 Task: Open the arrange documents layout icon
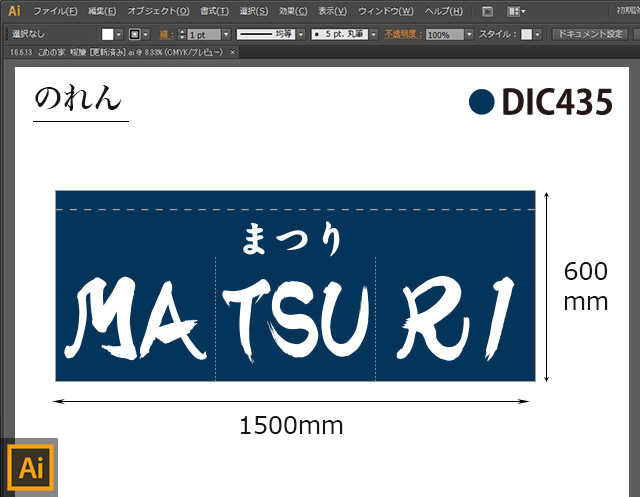515,12
